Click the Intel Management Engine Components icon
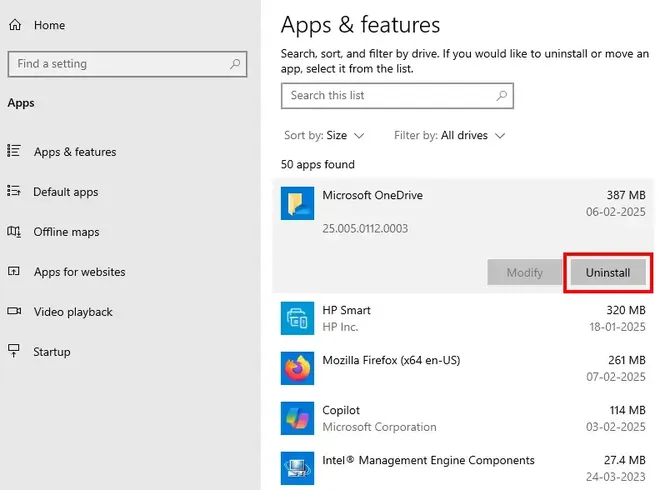The image size is (660, 490). pyautogui.click(x=297, y=468)
